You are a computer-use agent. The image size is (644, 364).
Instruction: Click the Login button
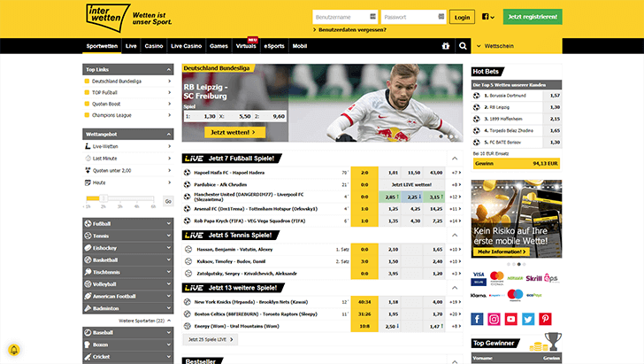462,18
